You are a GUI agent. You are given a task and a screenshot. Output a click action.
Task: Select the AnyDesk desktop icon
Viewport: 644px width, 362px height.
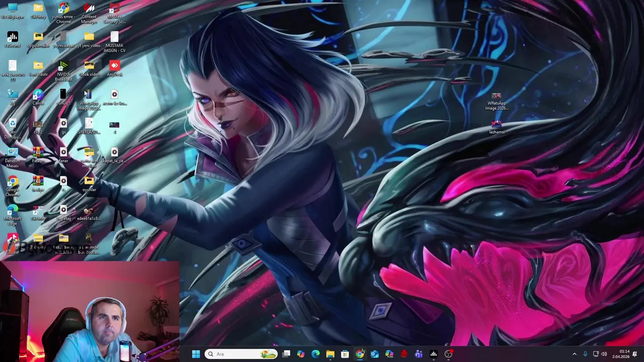point(115,69)
